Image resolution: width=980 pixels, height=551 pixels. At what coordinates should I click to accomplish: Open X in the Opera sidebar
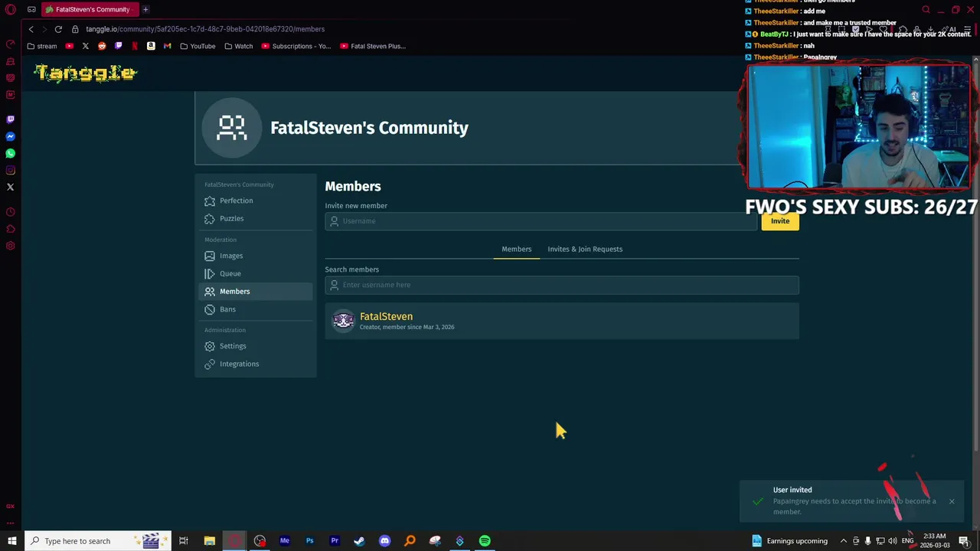10,187
